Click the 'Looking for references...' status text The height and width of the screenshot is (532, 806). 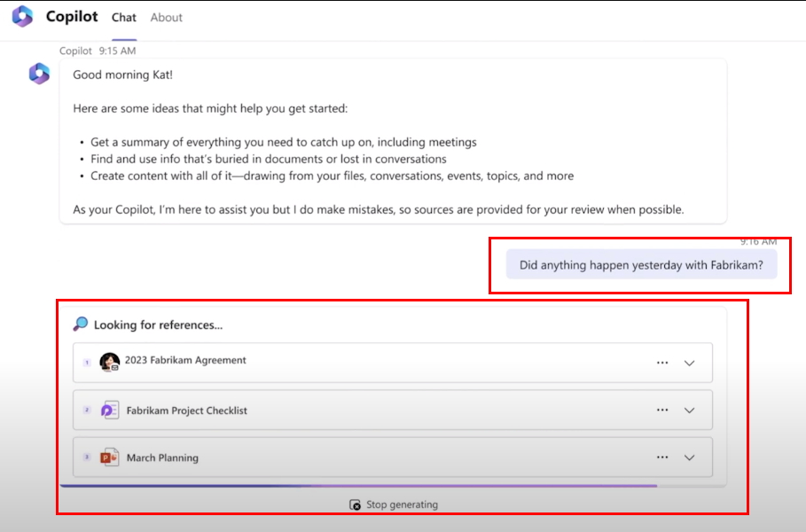point(159,325)
